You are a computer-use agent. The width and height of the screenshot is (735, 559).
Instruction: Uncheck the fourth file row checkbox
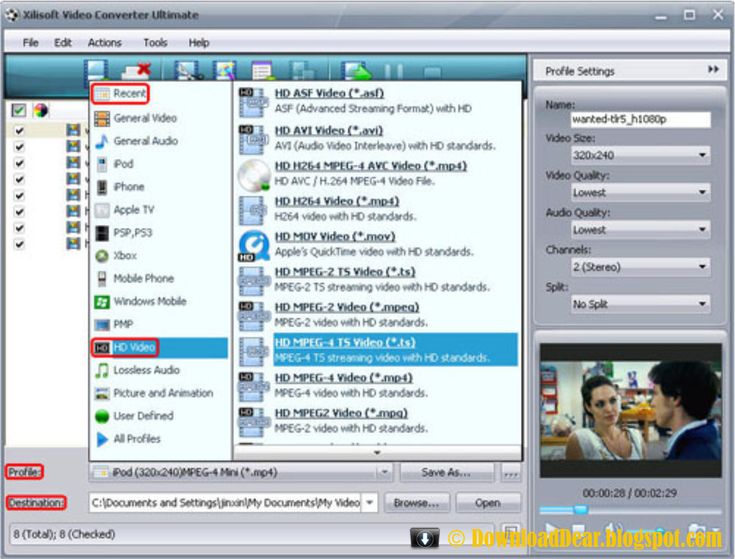point(19,179)
